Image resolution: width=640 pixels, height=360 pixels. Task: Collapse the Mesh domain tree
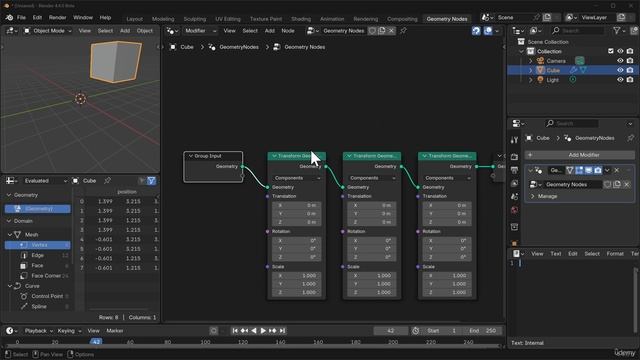(10, 235)
